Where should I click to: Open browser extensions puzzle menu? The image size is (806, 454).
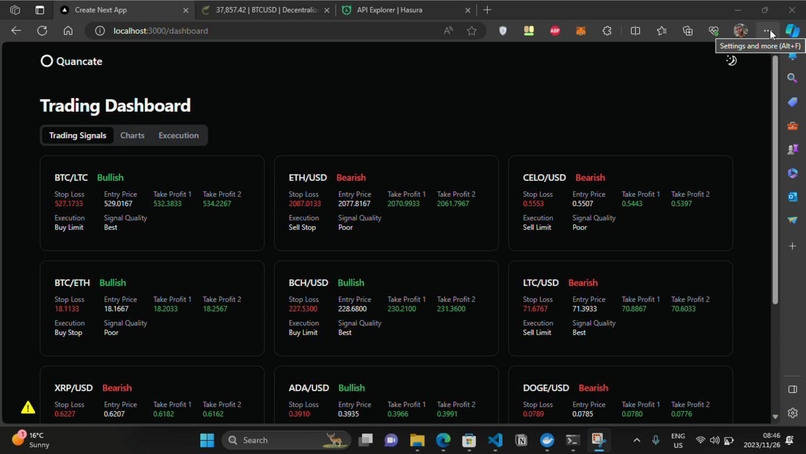tap(607, 31)
